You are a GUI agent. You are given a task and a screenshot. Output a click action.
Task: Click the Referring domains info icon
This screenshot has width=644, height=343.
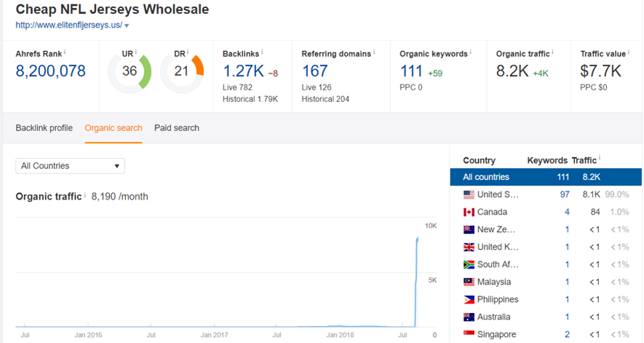[374, 52]
